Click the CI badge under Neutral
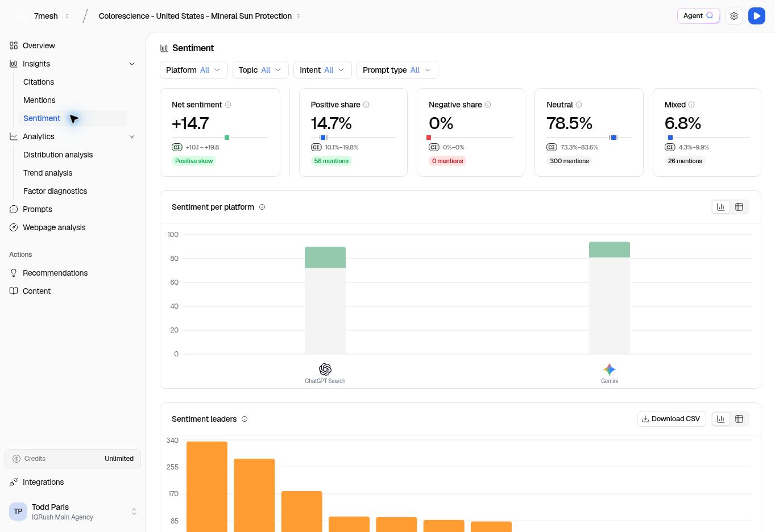775x532 pixels. pyautogui.click(x=552, y=147)
